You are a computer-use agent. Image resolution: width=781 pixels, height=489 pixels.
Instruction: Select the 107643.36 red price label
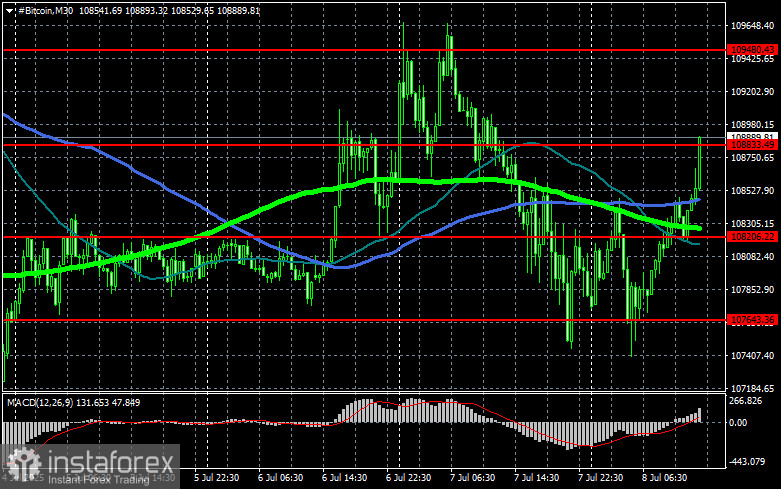(752, 320)
